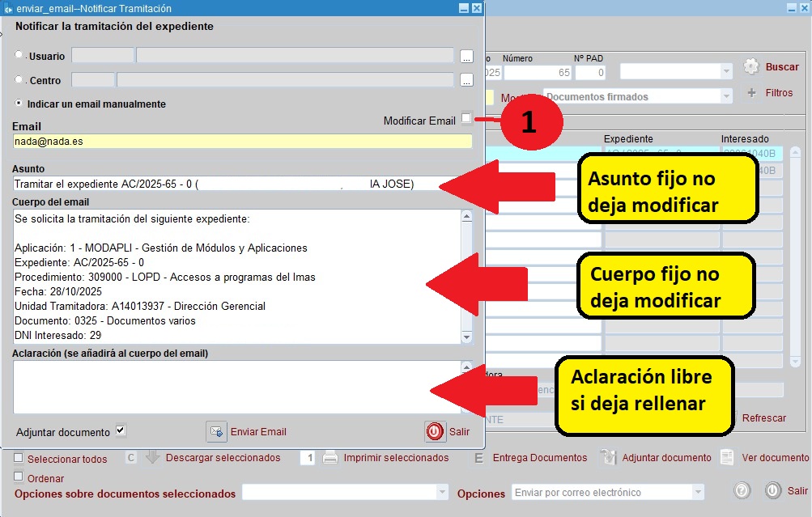Open Opciones sobre documentos seleccionados dropdown
This screenshot has height=517, width=812.
442,493
